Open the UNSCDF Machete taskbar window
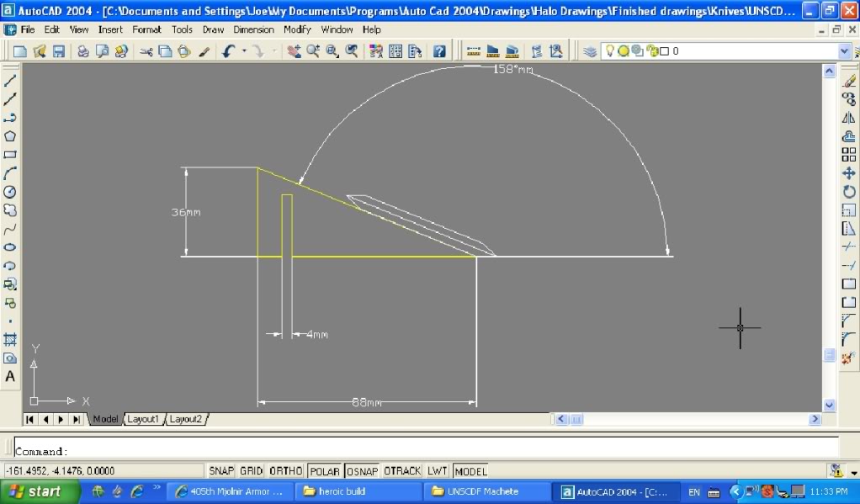The width and height of the screenshot is (860, 504). tap(487, 491)
